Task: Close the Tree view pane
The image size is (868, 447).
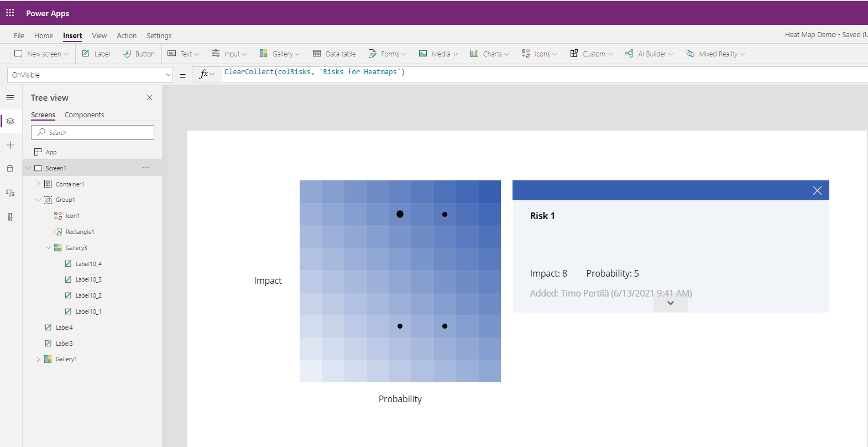Action: pos(149,97)
